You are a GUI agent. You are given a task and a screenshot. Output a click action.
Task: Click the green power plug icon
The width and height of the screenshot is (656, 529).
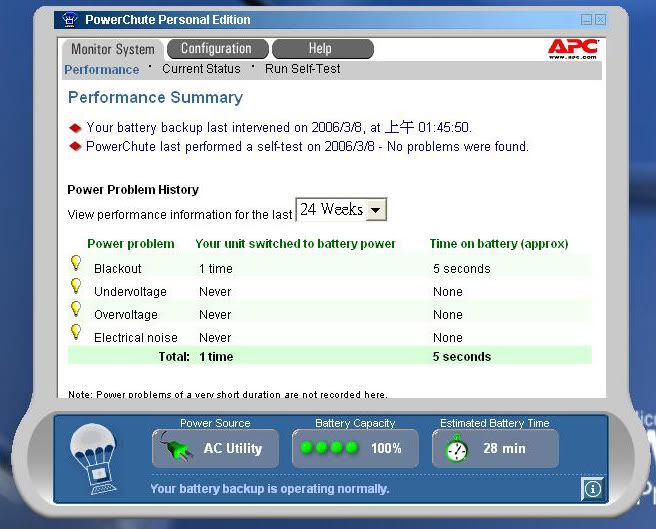(177, 448)
